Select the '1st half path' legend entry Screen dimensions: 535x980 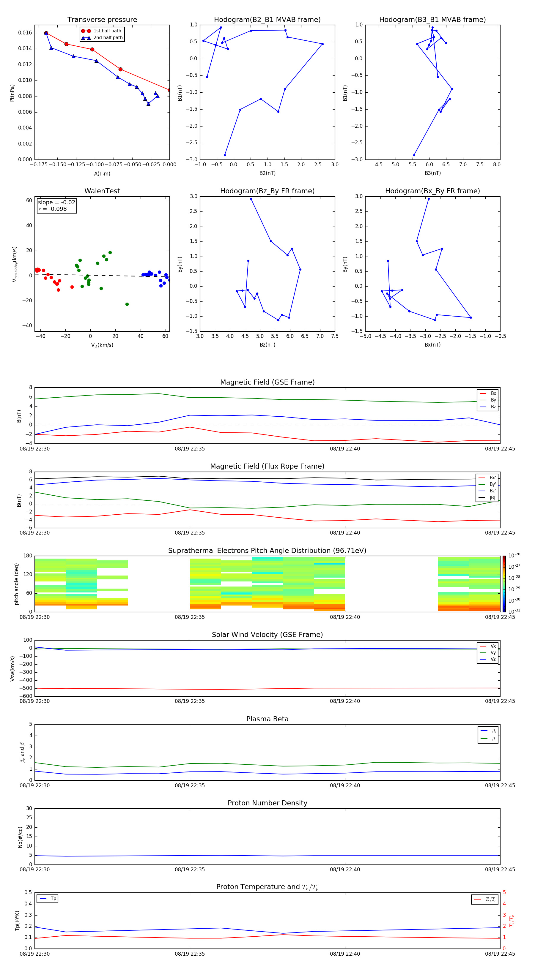[102, 31]
